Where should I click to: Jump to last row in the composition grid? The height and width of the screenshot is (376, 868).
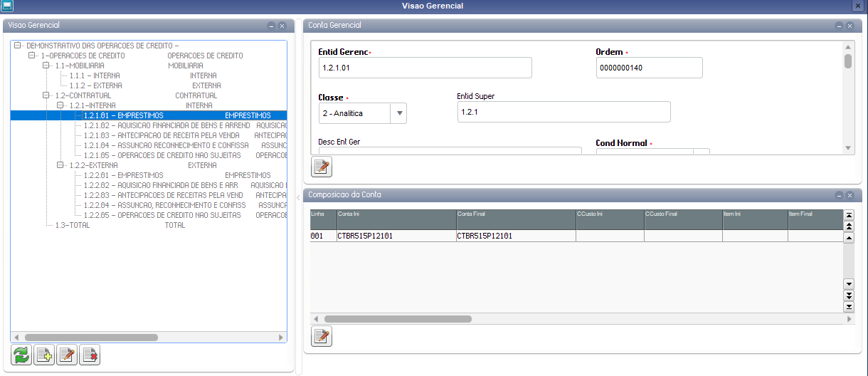tap(848, 307)
